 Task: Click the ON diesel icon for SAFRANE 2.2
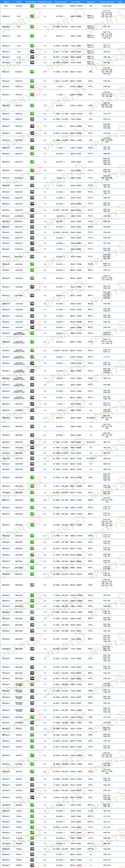point(32,722)
